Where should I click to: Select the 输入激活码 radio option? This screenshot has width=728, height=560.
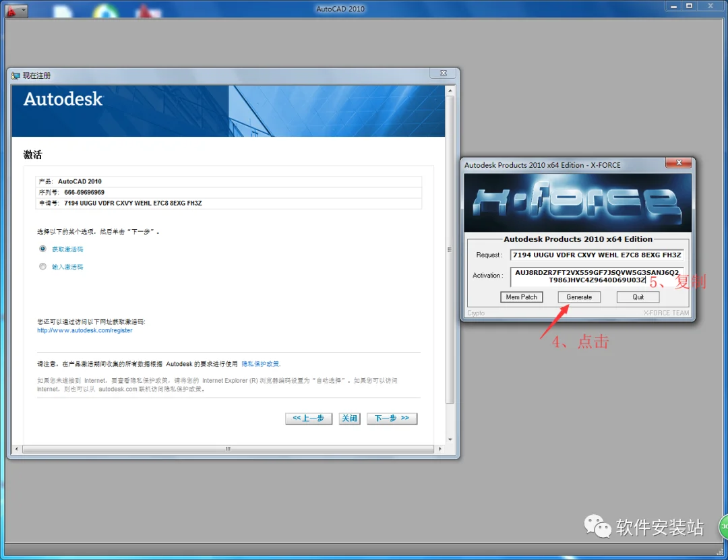coord(42,267)
